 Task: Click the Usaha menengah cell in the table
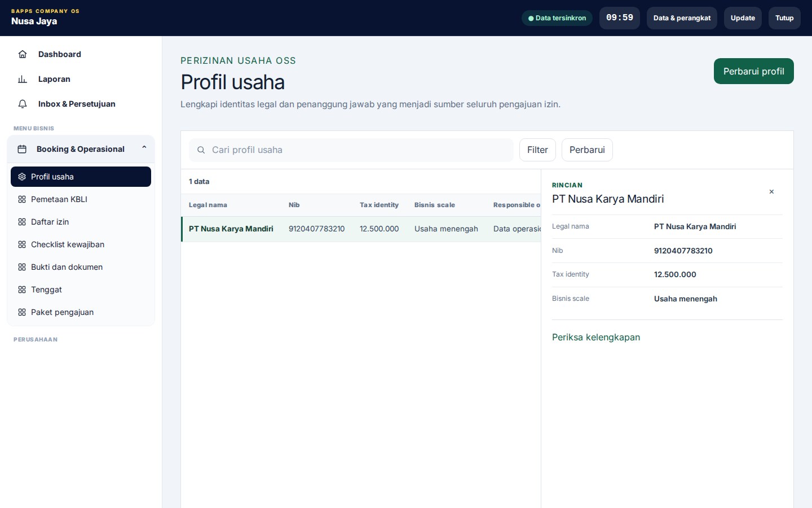pos(446,229)
